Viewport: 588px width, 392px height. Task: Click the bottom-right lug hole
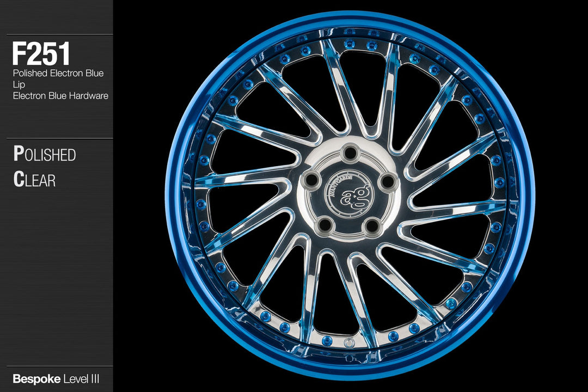(372, 224)
